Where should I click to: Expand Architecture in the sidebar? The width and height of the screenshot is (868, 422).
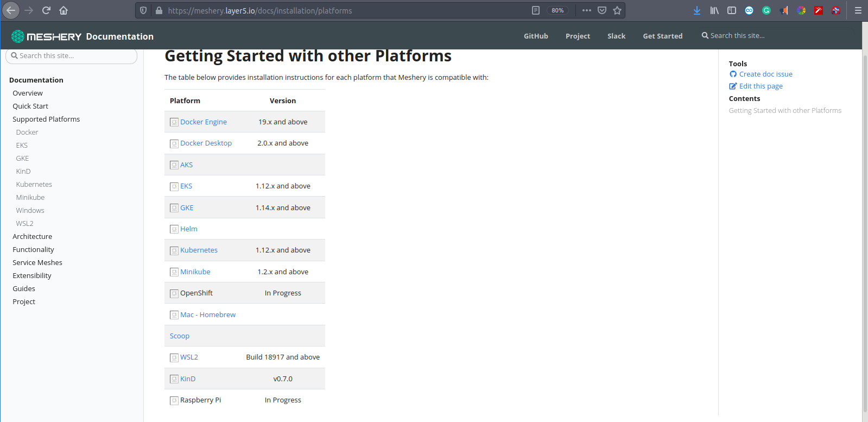tap(33, 237)
